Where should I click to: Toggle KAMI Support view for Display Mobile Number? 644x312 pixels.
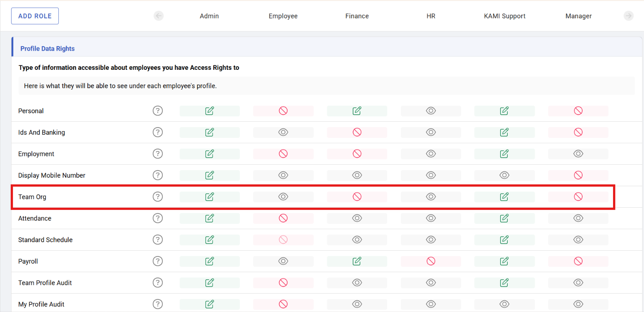pos(505,175)
